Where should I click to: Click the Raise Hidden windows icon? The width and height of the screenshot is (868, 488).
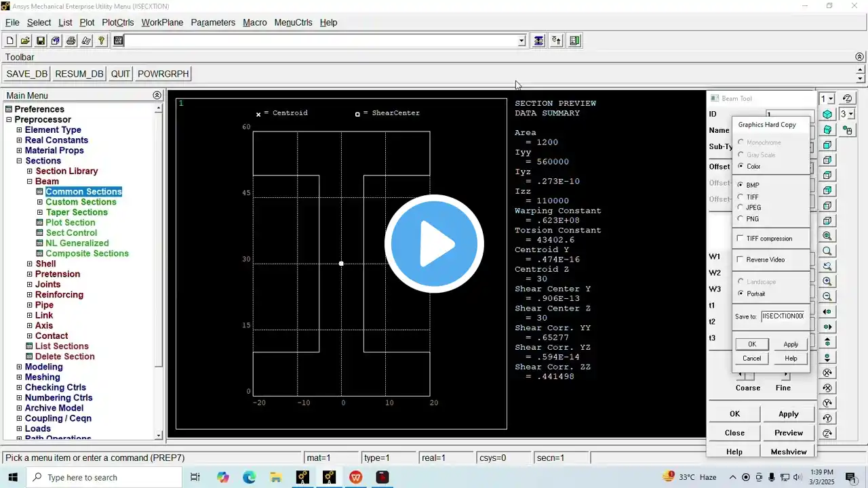[x=538, y=41]
